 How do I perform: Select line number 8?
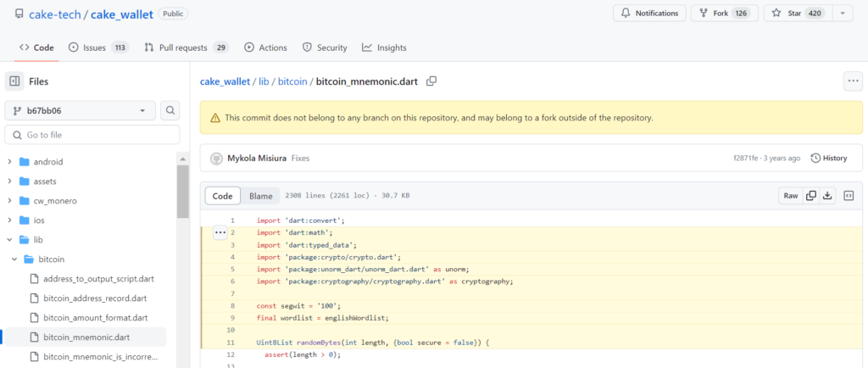click(232, 305)
